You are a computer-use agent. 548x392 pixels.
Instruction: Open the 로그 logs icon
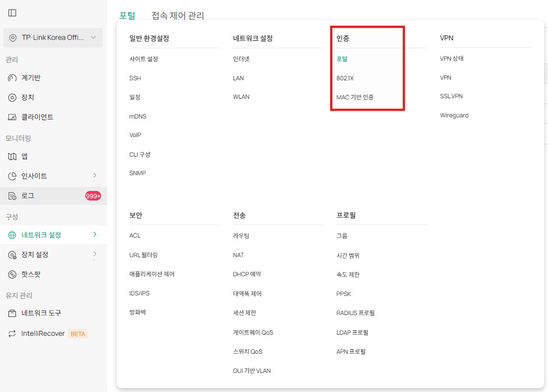12,195
